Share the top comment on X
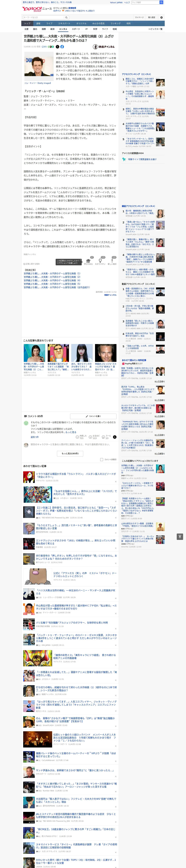The width and height of the screenshot is (186, 868). [115, 437]
